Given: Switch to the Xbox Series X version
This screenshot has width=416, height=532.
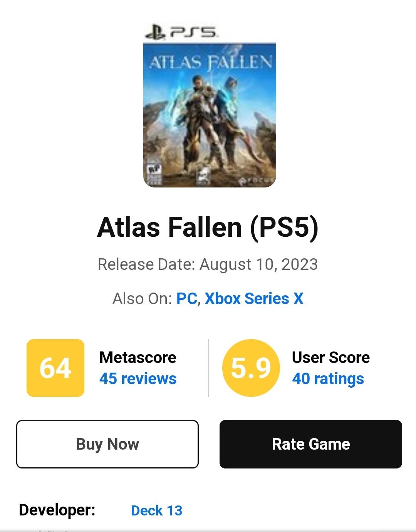Looking at the screenshot, I should coord(254,299).
